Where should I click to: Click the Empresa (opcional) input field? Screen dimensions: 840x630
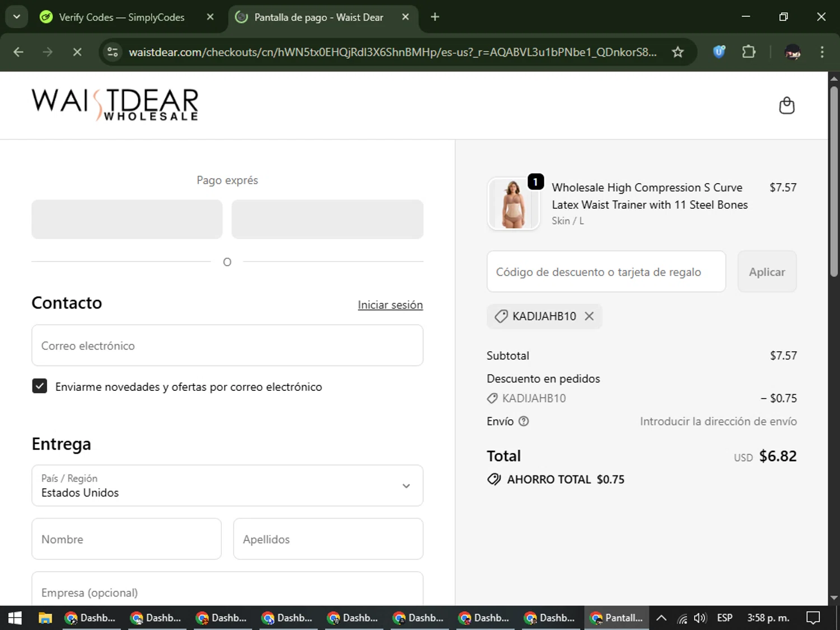[x=227, y=589]
